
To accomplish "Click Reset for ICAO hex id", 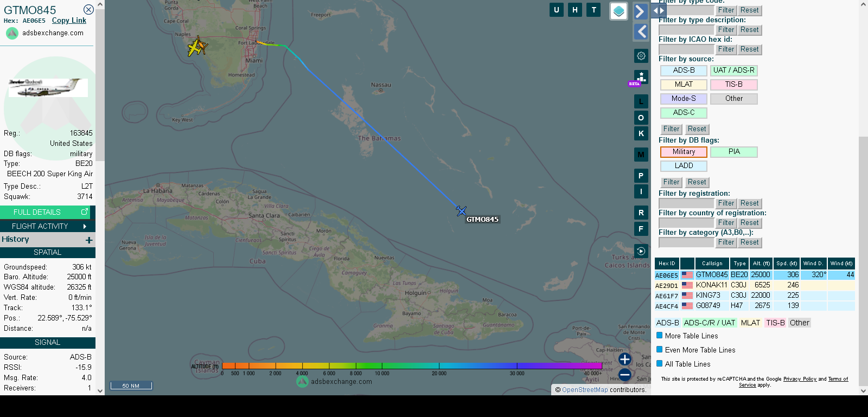I will 749,49.
